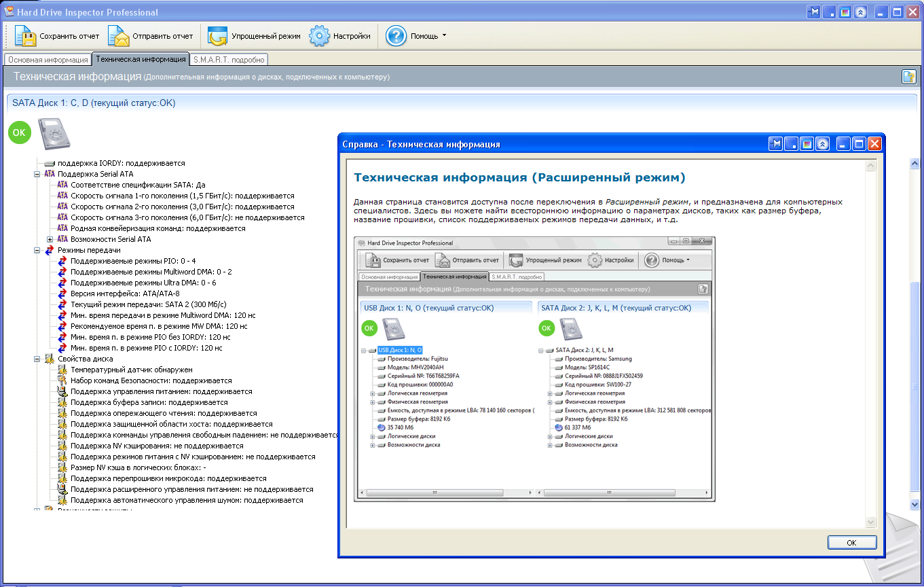Toggle roll-up arrows button in Справка title bar
924x587 pixels.
pos(823,144)
